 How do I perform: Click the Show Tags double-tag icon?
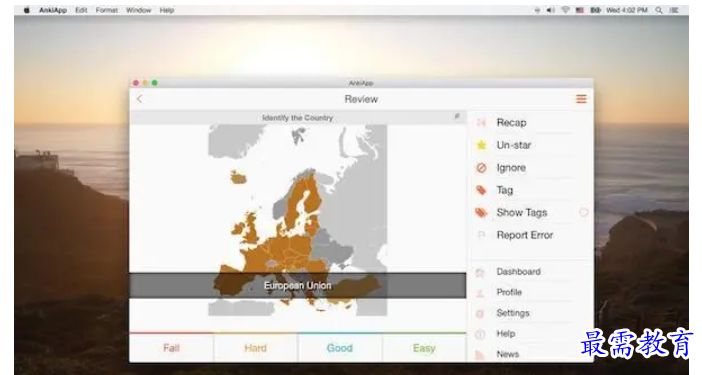pos(481,213)
